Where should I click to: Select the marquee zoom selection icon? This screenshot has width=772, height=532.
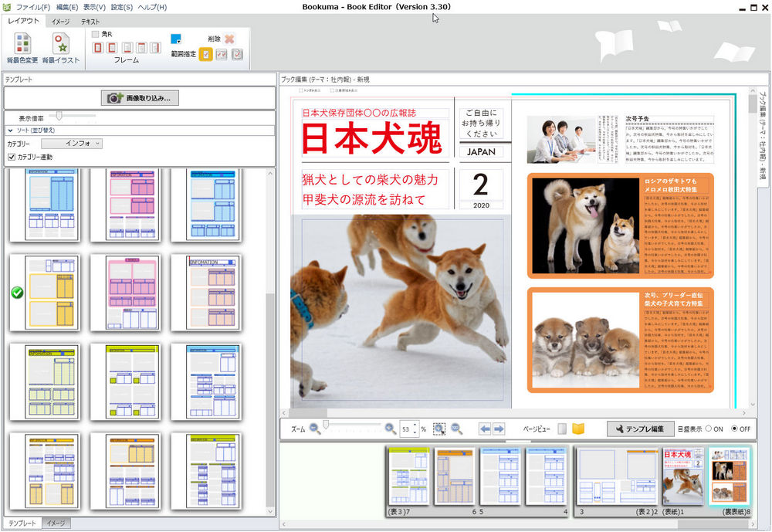click(x=438, y=429)
